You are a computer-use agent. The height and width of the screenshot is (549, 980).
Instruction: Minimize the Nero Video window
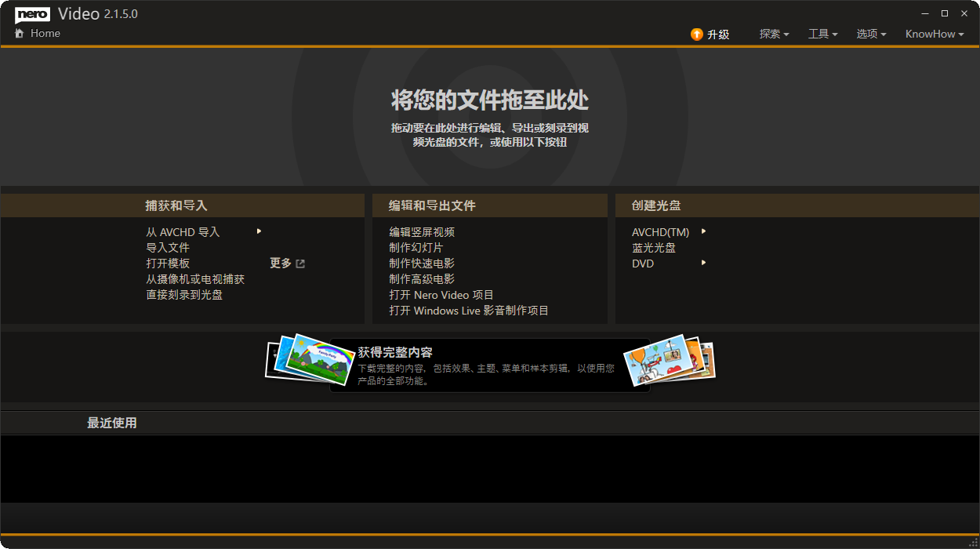pyautogui.click(x=924, y=13)
